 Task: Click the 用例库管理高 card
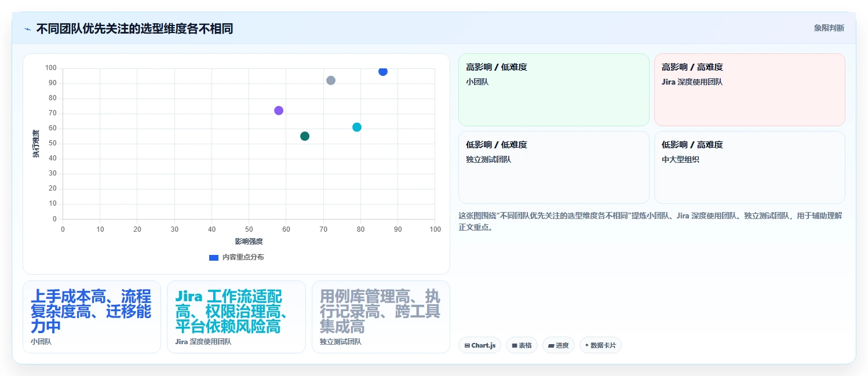[381, 317]
